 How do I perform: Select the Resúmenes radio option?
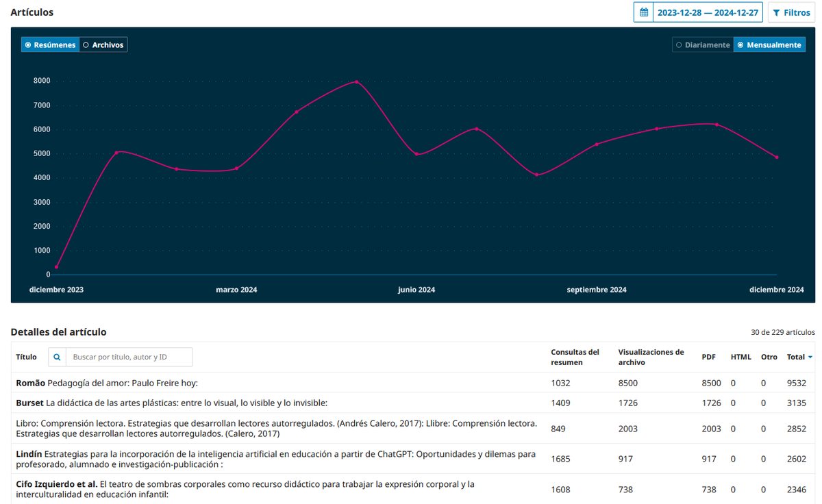point(50,45)
